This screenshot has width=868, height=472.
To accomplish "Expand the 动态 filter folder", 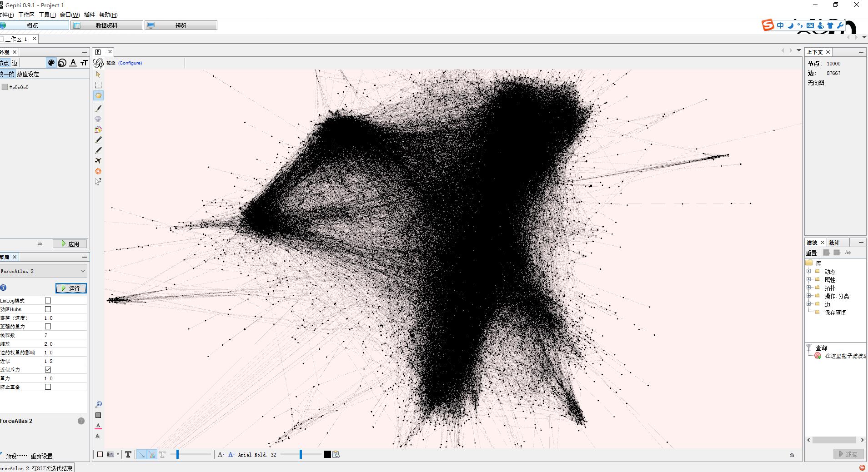I will pos(809,271).
